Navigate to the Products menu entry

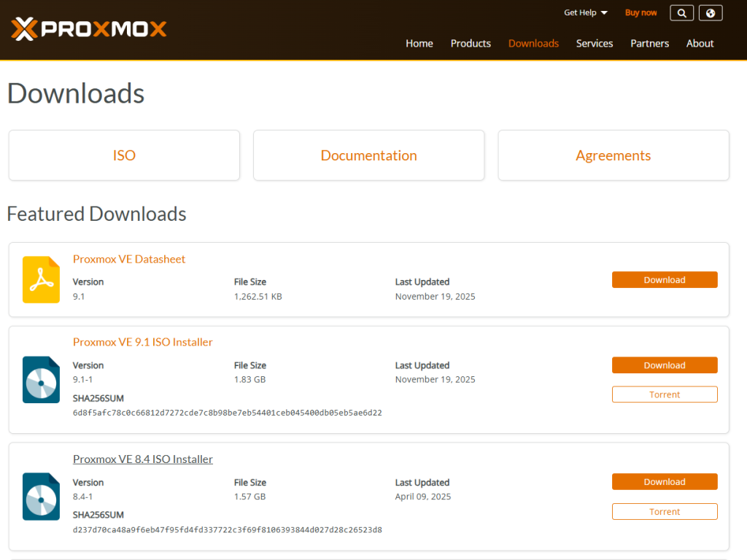click(470, 43)
